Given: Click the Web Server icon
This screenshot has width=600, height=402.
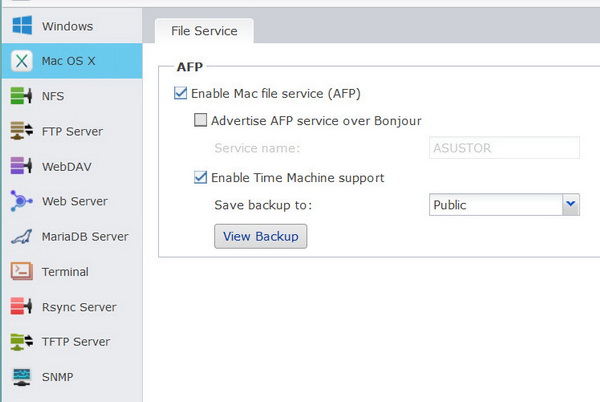Looking at the screenshot, I should [x=22, y=201].
